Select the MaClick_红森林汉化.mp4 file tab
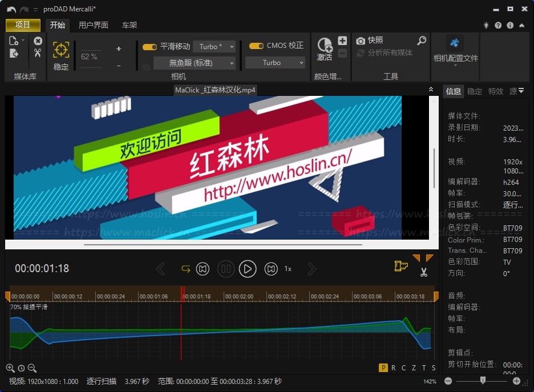534x392 pixels. [x=215, y=90]
